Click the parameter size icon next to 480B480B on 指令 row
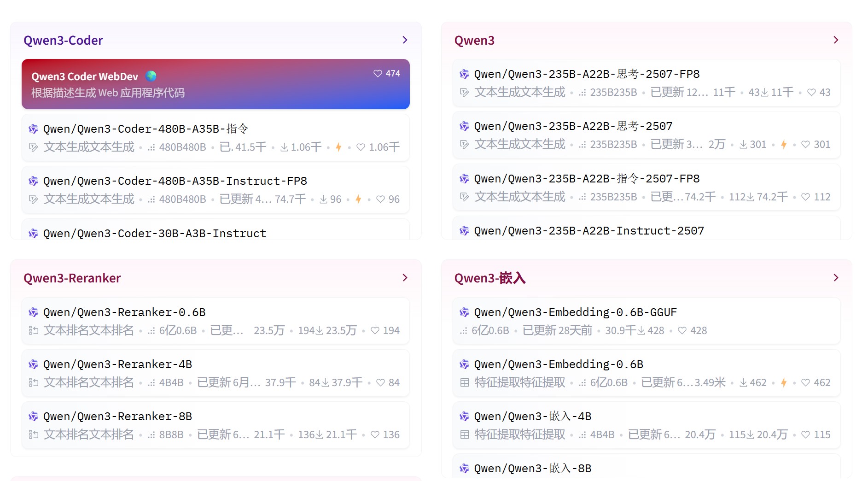 (x=151, y=147)
